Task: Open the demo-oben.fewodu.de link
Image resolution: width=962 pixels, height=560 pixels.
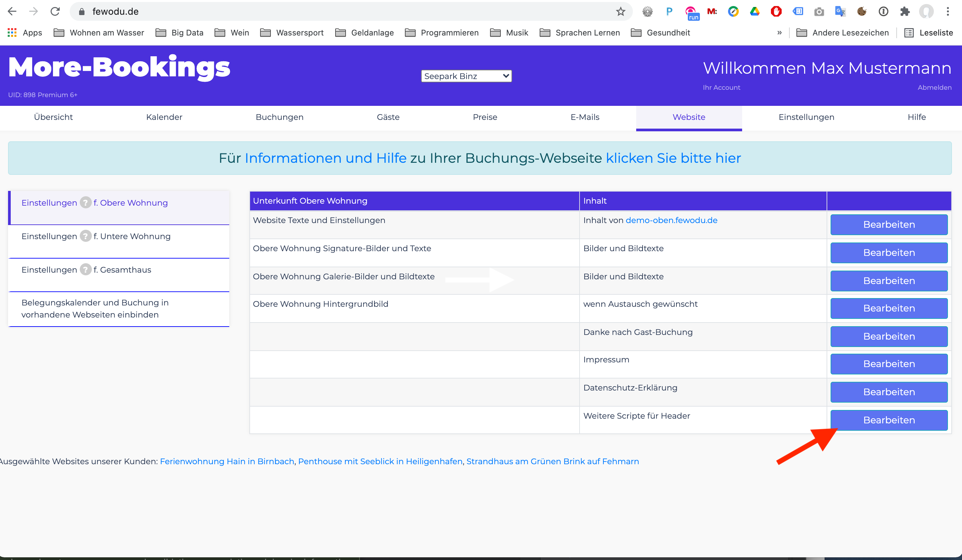Action: (671, 220)
